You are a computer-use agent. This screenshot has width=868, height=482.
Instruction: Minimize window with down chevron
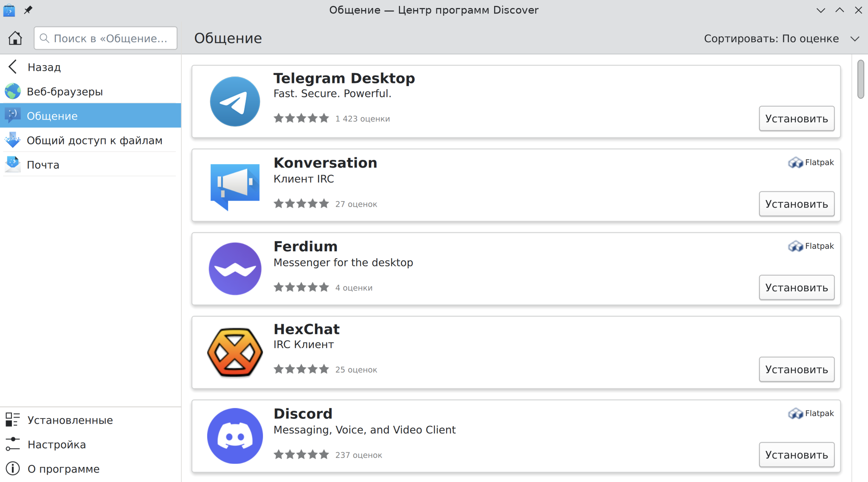pos(821,10)
